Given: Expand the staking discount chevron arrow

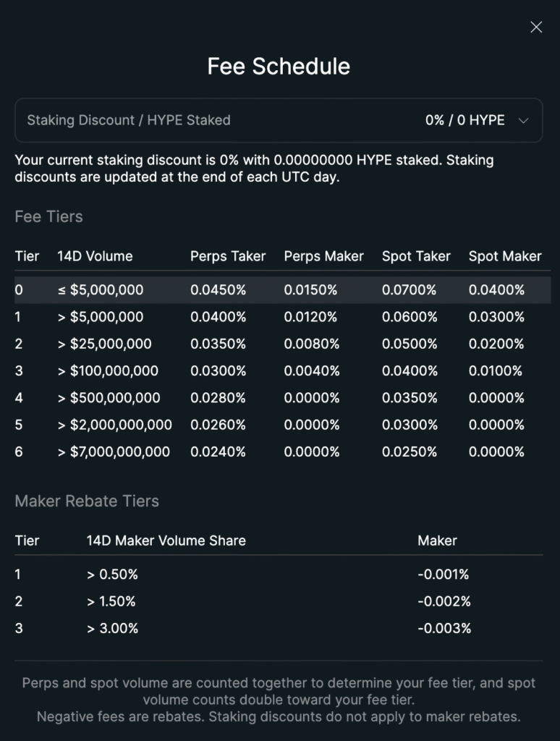Looking at the screenshot, I should (524, 121).
